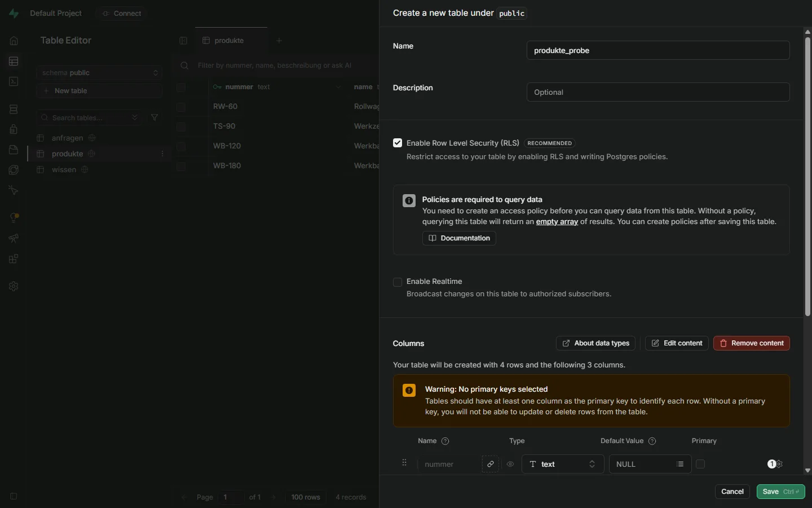Screen dimensions: 812x508
Task: Click into the Description input field
Action: click(x=658, y=92)
